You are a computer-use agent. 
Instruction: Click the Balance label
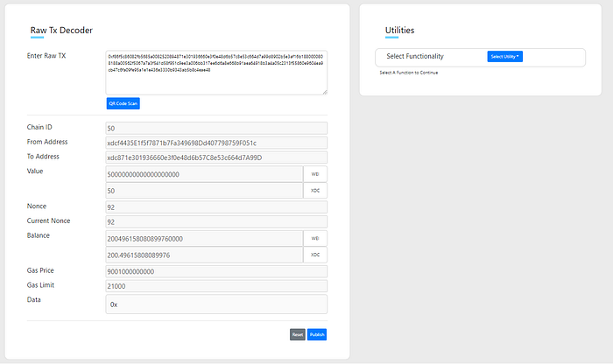point(39,235)
